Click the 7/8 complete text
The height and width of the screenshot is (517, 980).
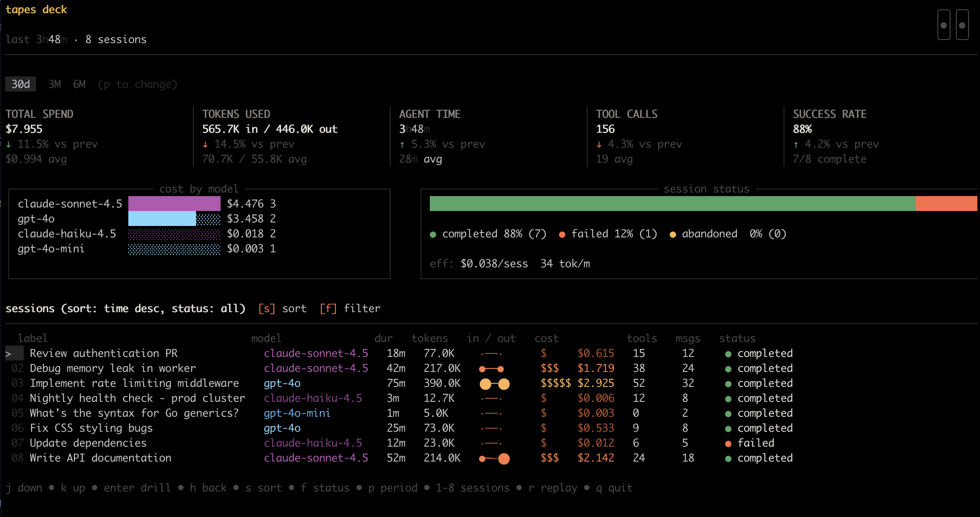pyautogui.click(x=830, y=159)
